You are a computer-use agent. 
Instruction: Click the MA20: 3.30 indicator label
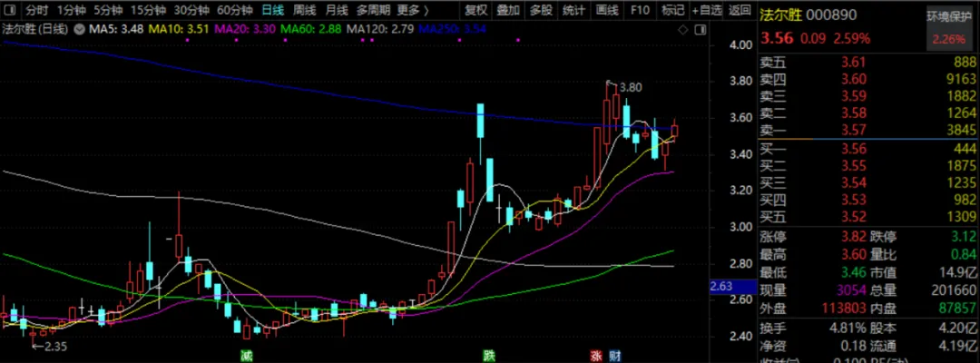(246, 29)
